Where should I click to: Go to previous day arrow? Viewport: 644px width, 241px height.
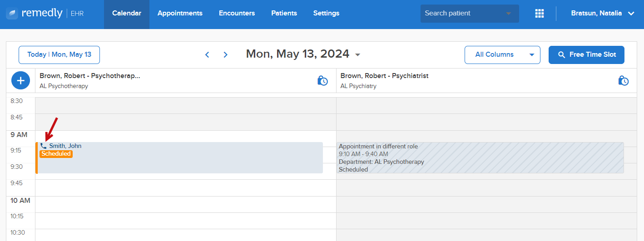[207, 54]
